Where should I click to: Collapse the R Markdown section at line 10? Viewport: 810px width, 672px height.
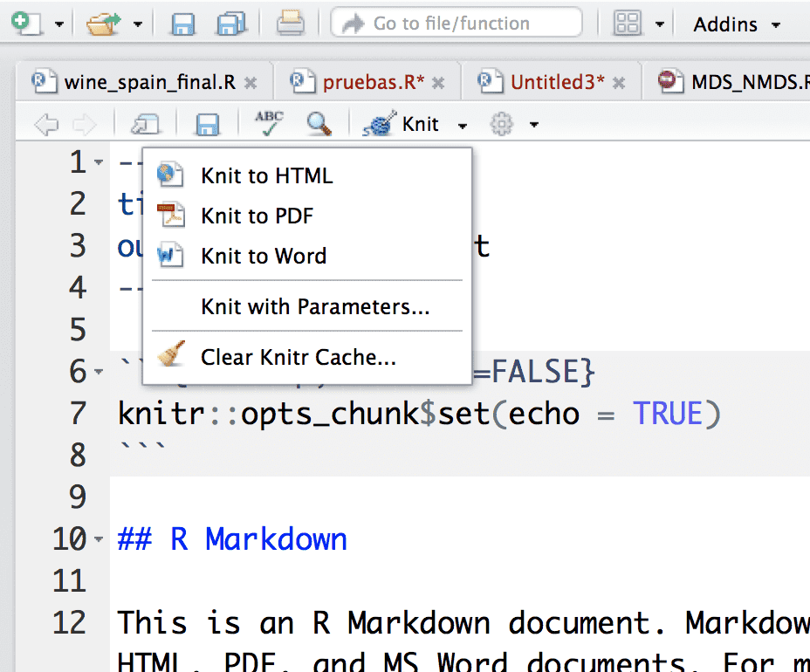click(x=99, y=539)
